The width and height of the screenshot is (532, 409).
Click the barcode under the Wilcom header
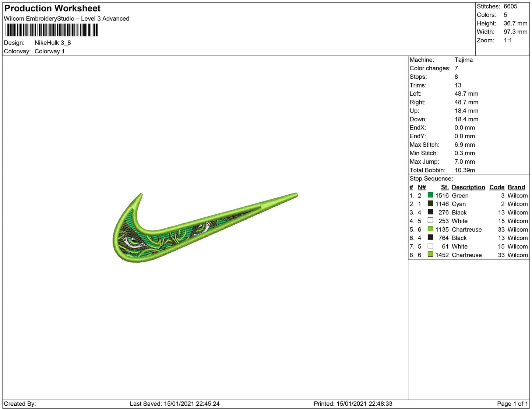pos(52,30)
